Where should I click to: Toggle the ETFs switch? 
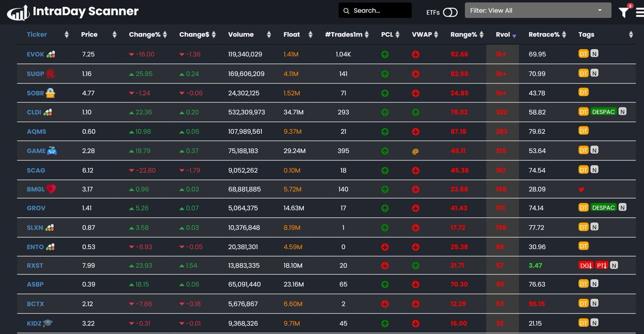450,12
